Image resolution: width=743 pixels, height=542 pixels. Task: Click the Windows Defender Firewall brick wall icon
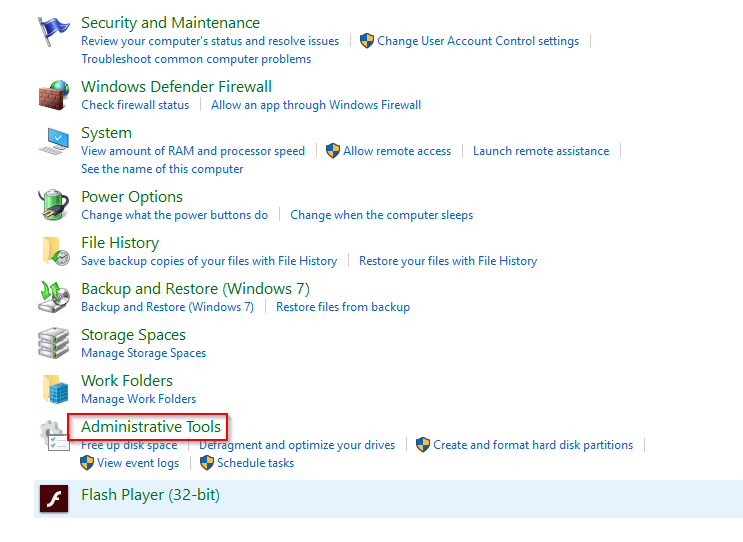pos(54,96)
